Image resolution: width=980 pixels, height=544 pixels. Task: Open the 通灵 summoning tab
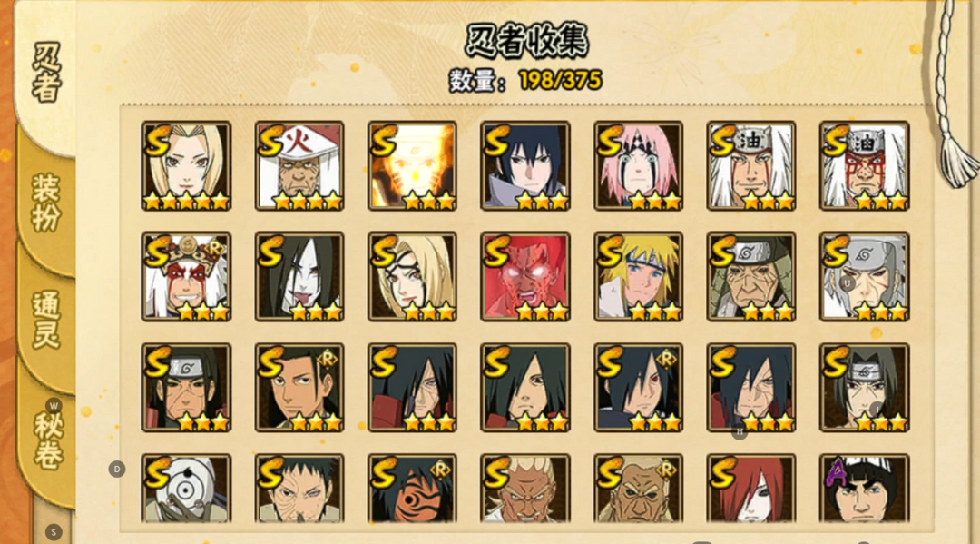point(47,321)
